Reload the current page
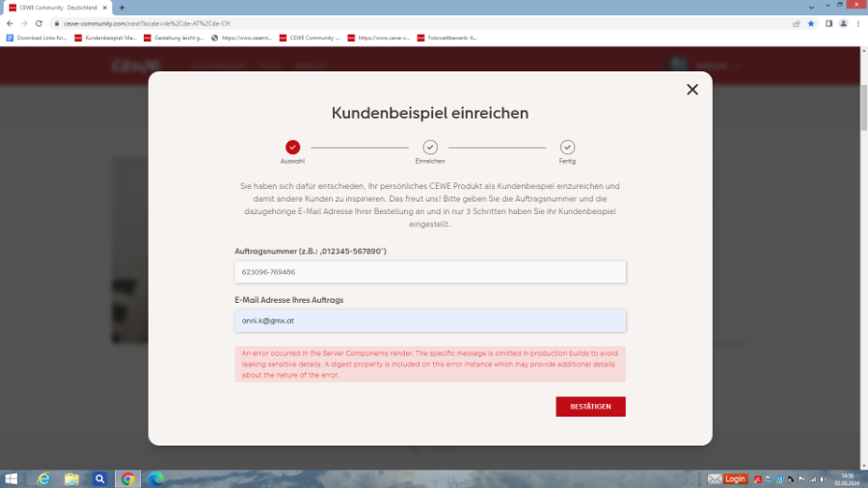868x488 pixels. pos(39,23)
